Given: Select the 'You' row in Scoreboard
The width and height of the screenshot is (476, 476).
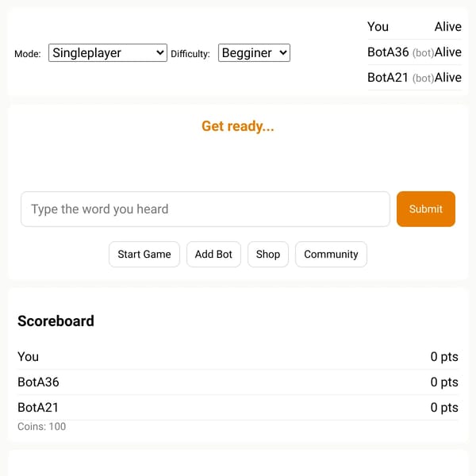Looking at the screenshot, I should [x=238, y=357].
